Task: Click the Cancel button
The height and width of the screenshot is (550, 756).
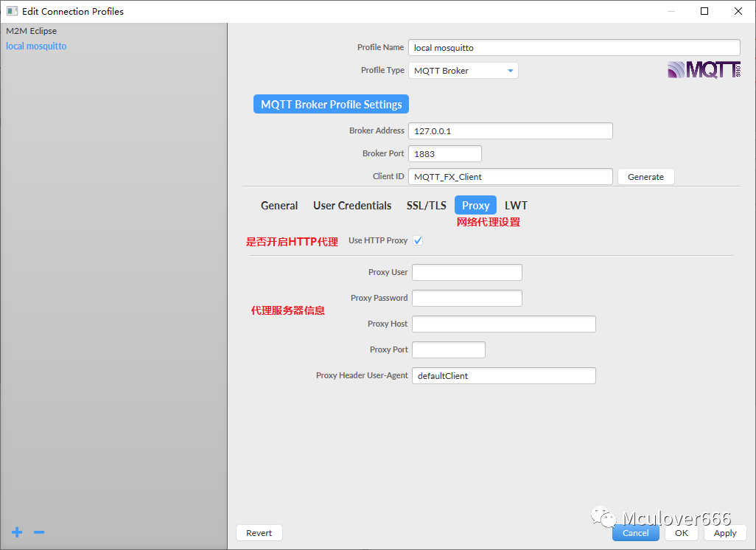Action: (x=635, y=532)
